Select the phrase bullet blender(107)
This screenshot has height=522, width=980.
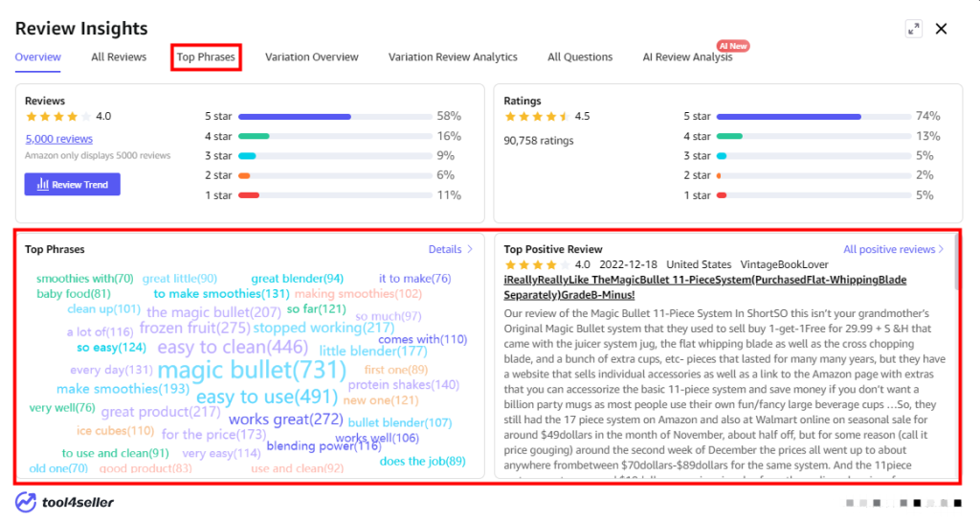(x=400, y=422)
